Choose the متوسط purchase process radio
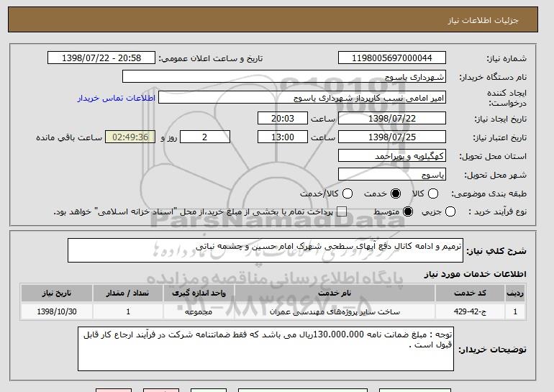 [408, 211]
